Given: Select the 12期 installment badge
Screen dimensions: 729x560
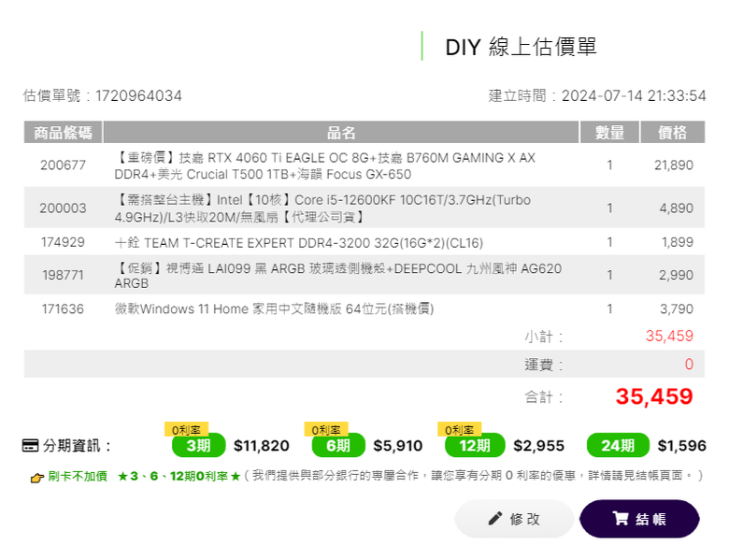Looking at the screenshot, I should 475,446.
